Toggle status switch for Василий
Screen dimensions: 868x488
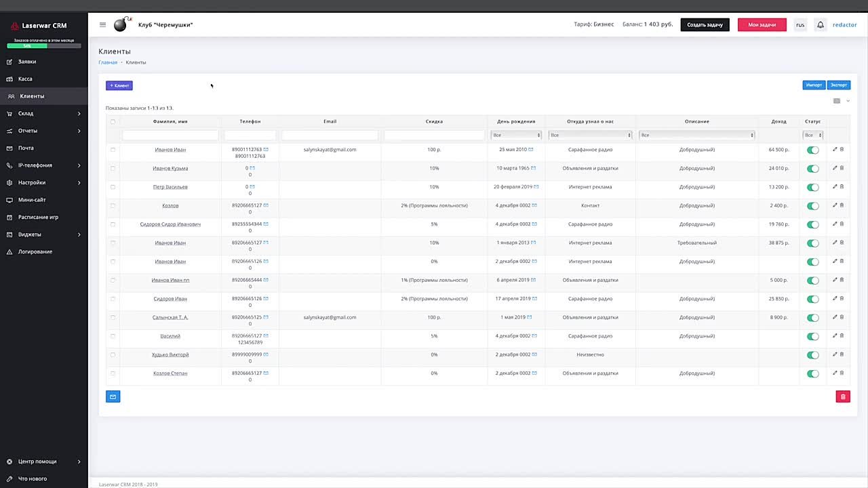[813, 336]
